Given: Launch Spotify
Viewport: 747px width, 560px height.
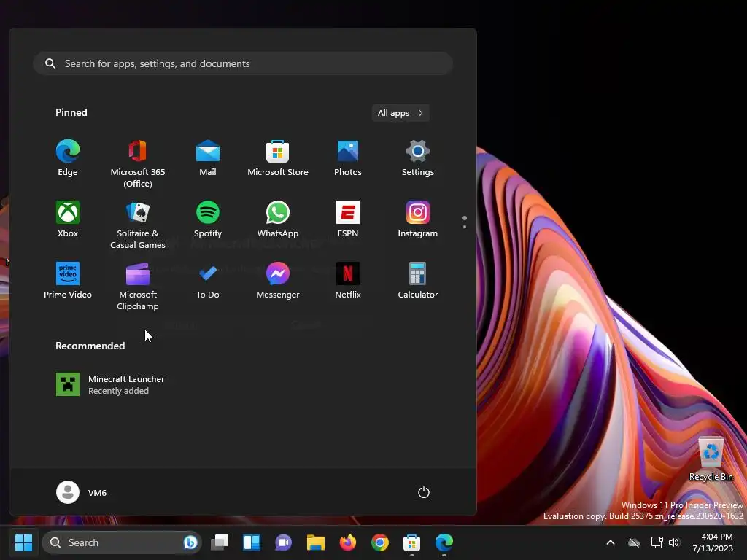Looking at the screenshot, I should 208,219.
